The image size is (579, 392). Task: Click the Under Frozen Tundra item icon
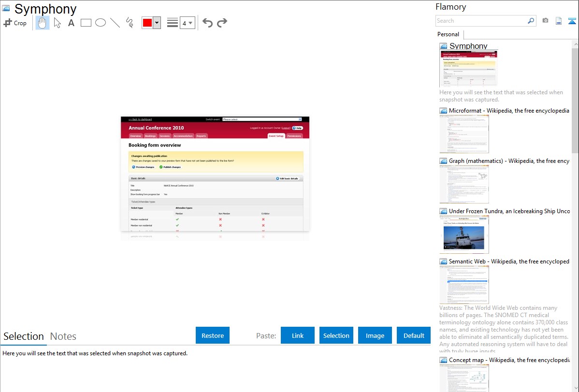pos(444,211)
